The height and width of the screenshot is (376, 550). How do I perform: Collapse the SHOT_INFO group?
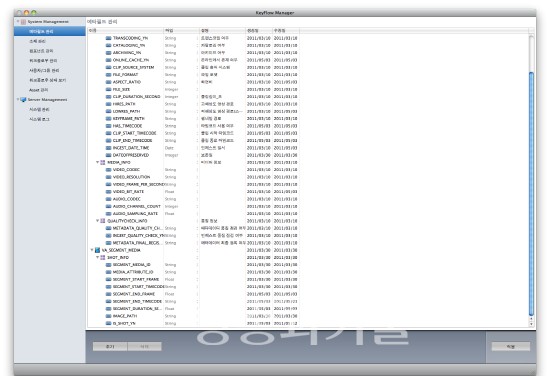tap(98, 257)
